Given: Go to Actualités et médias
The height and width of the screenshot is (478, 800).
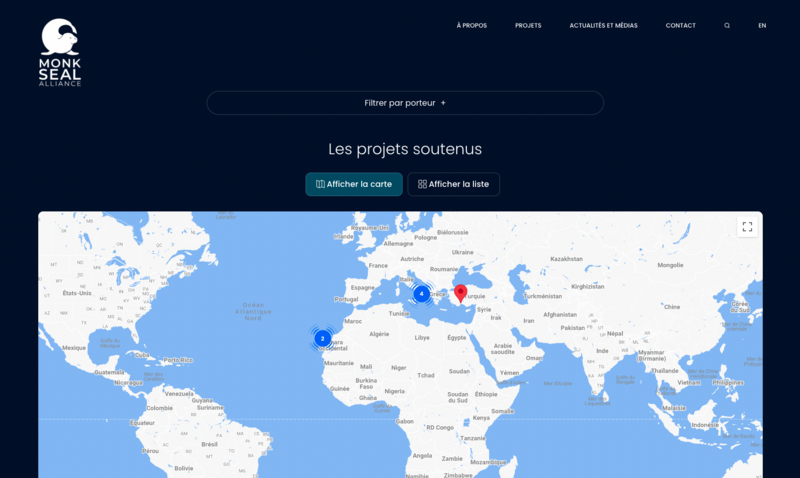Looking at the screenshot, I should click(x=603, y=26).
